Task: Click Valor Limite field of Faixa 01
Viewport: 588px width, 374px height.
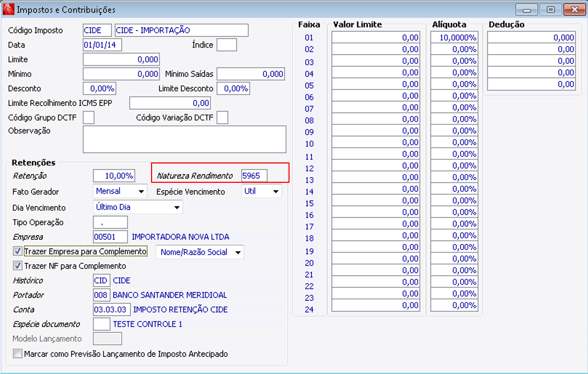Action: pos(376,38)
